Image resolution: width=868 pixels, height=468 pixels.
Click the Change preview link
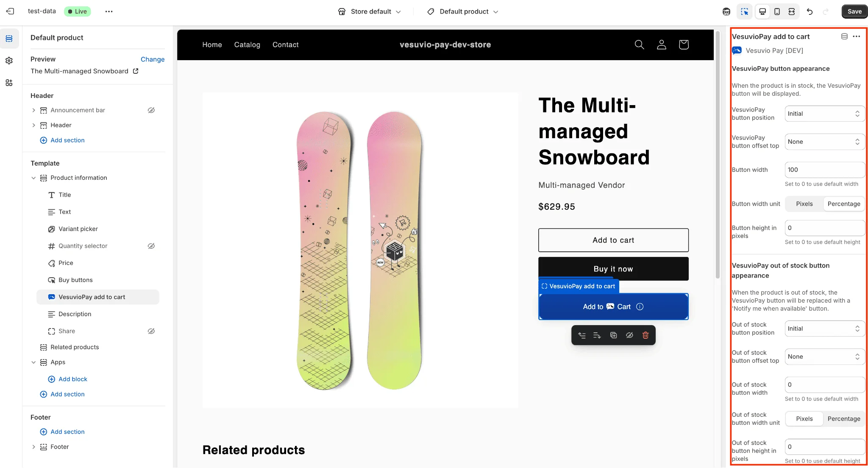point(153,59)
